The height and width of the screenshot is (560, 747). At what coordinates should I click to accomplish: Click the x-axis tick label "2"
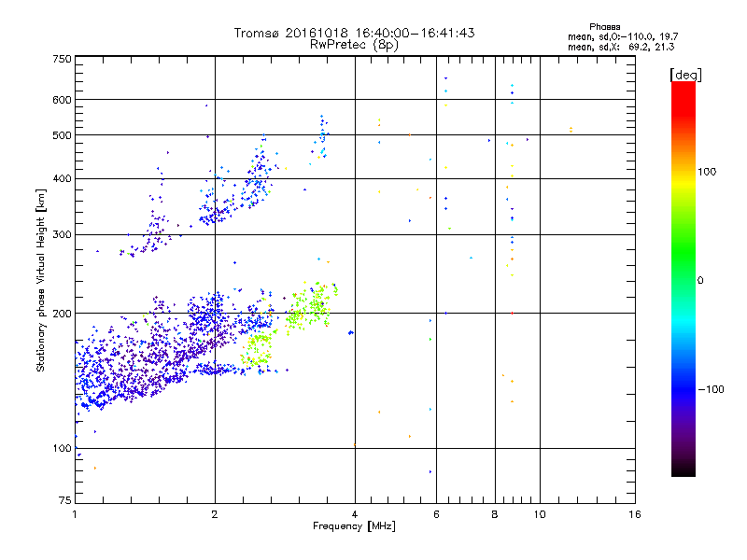pos(215,514)
